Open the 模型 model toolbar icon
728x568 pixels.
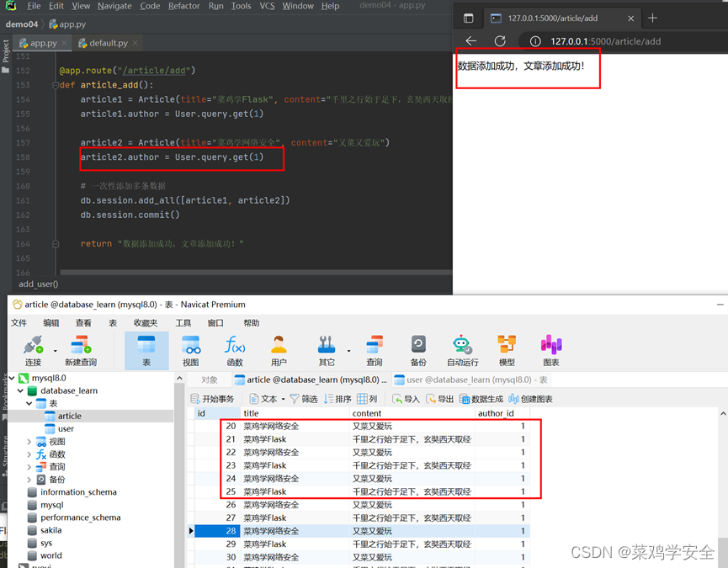coord(507,351)
